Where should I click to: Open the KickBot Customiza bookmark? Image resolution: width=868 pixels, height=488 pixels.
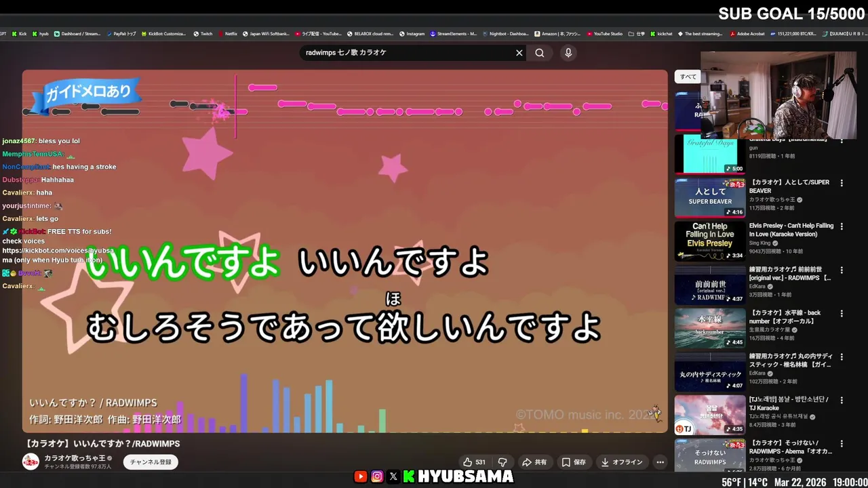[x=164, y=33]
